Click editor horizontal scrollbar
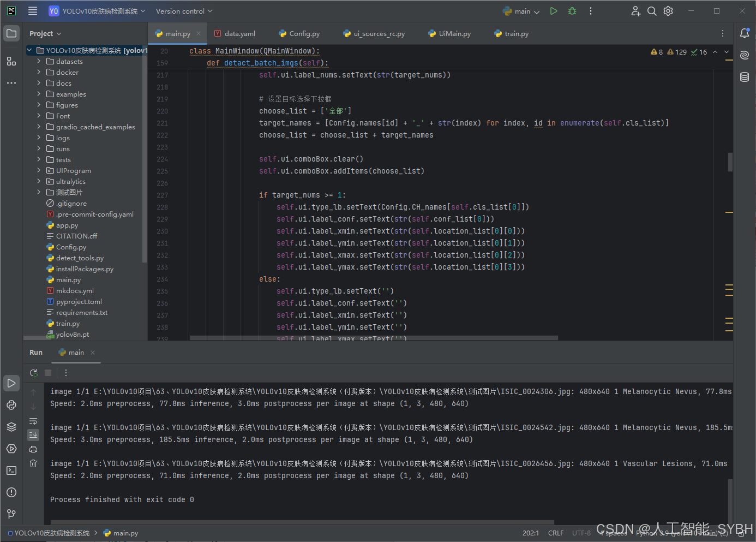This screenshot has width=756, height=542. pos(374,338)
